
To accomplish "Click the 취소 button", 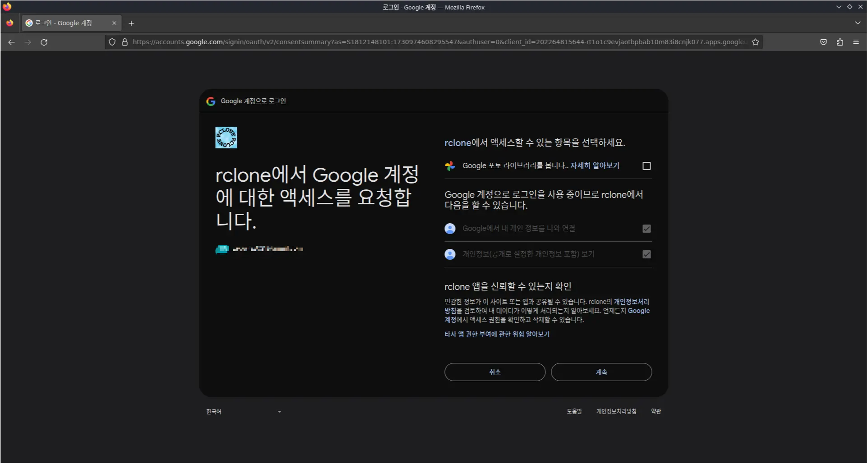I will 495,372.
